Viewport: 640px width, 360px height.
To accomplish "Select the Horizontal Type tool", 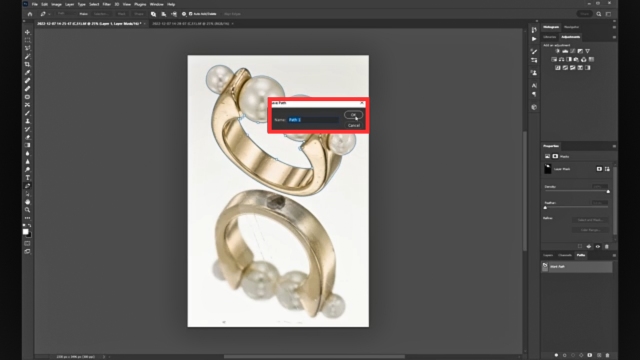I will click(27, 178).
